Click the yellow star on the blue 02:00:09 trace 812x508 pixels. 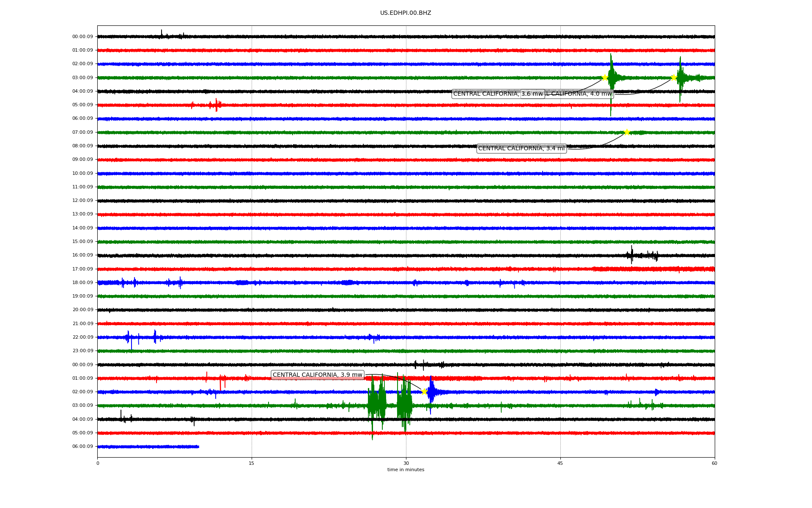pos(424,392)
